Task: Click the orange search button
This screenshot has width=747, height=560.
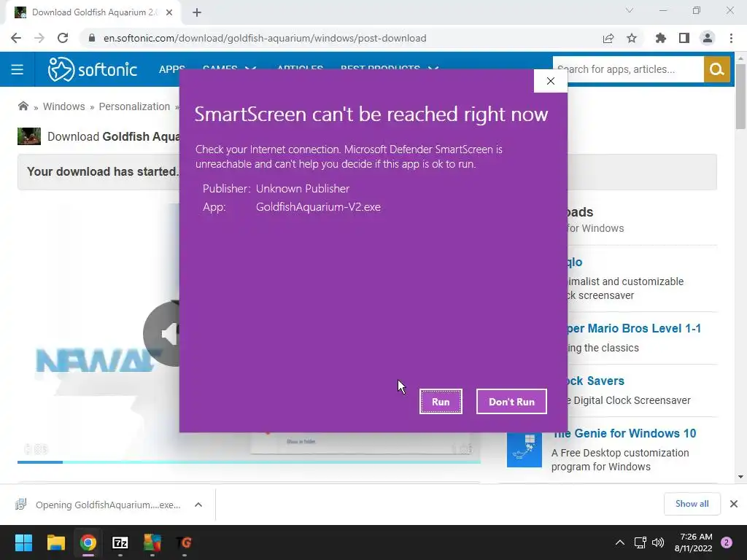Action: click(x=717, y=69)
